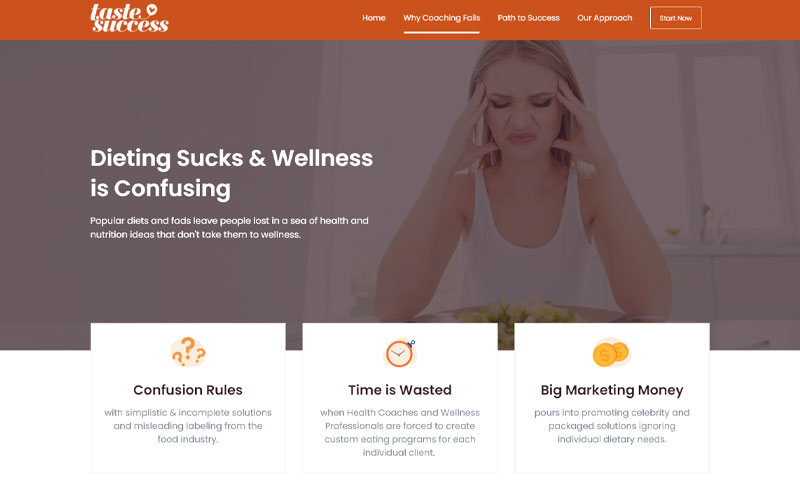Click the Time is Wasted description text

click(399, 432)
